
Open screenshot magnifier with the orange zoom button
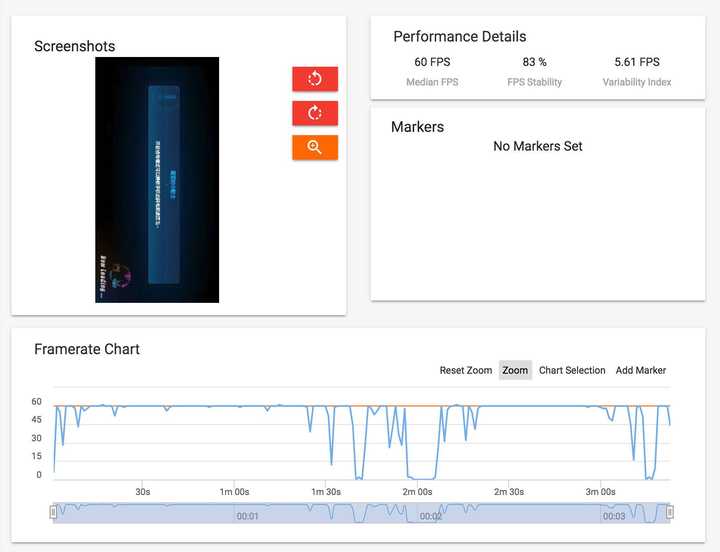pyautogui.click(x=315, y=147)
